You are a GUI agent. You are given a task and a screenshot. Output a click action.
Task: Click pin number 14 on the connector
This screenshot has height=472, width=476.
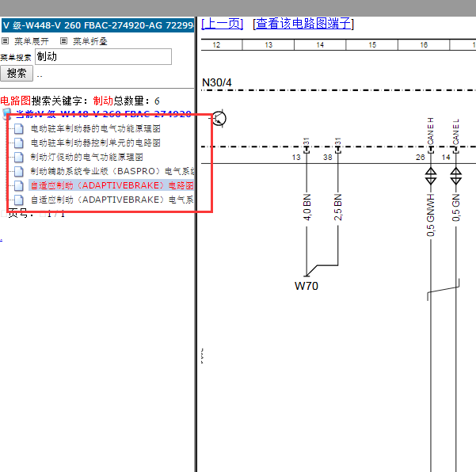pyautogui.click(x=446, y=158)
